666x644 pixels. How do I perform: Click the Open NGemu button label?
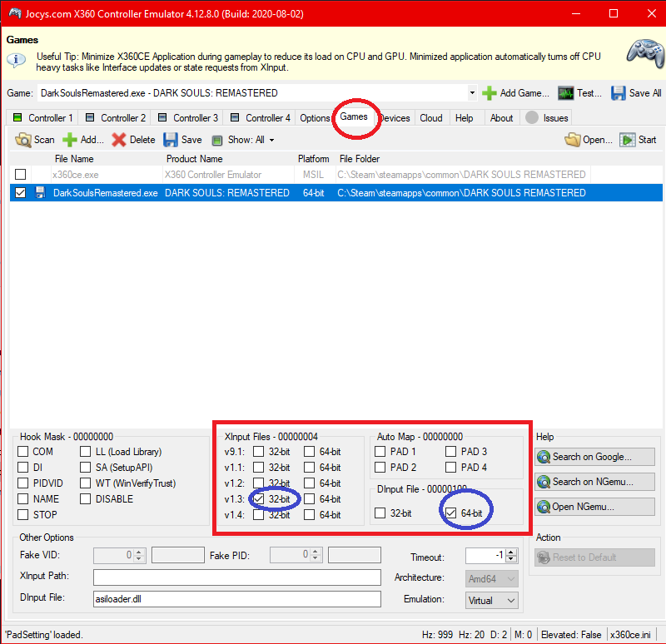tap(584, 507)
